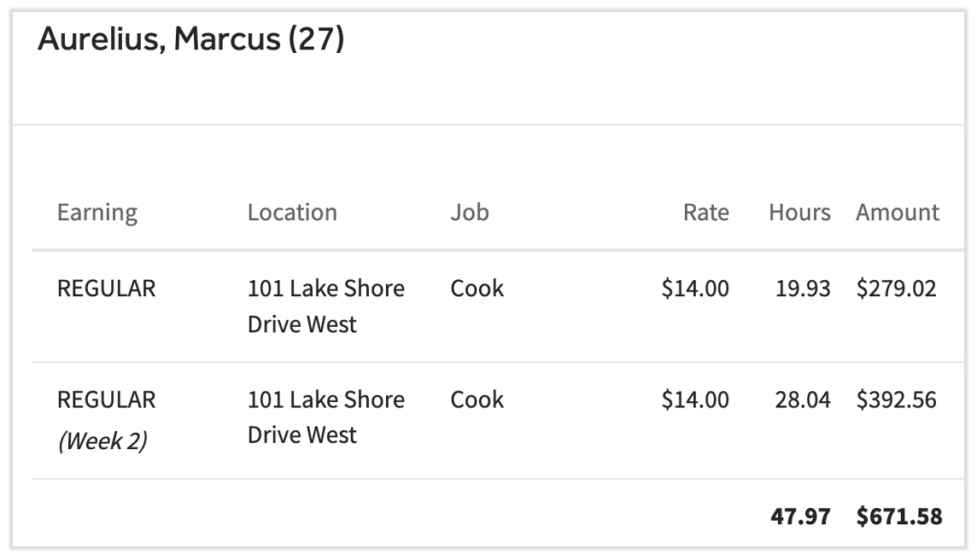Click Cook job in Week 2 row
Viewport: 977px width, 560px height.
point(477,400)
